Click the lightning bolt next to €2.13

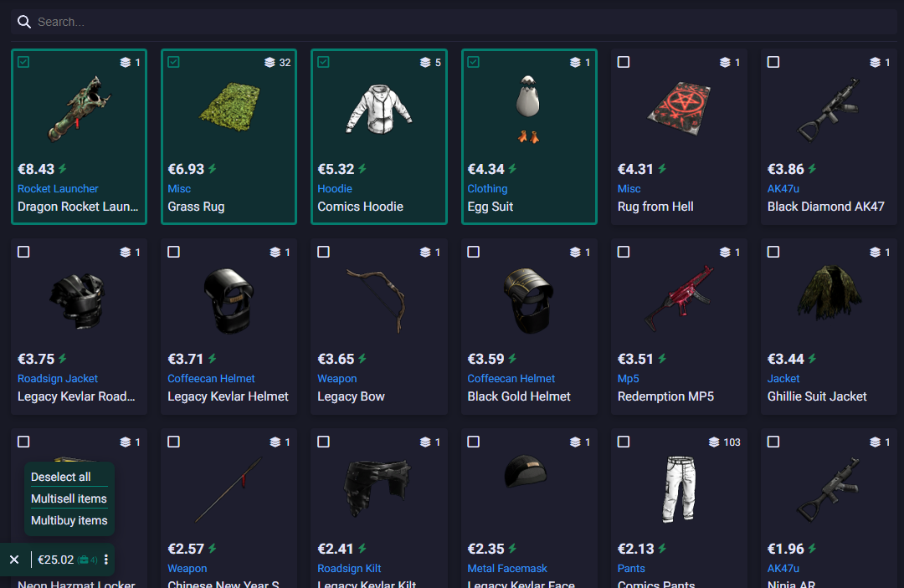tap(662, 548)
